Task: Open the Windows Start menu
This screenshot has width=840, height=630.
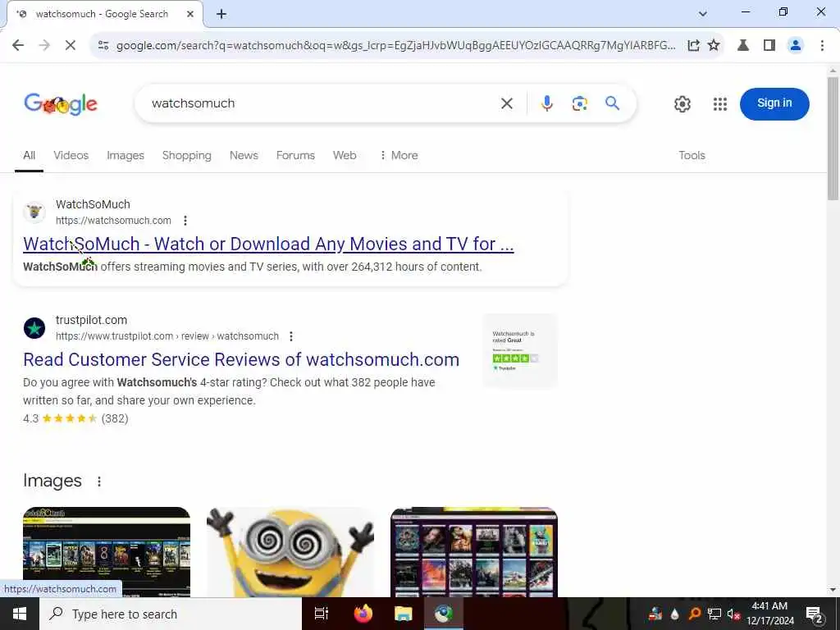Action: click(x=20, y=614)
